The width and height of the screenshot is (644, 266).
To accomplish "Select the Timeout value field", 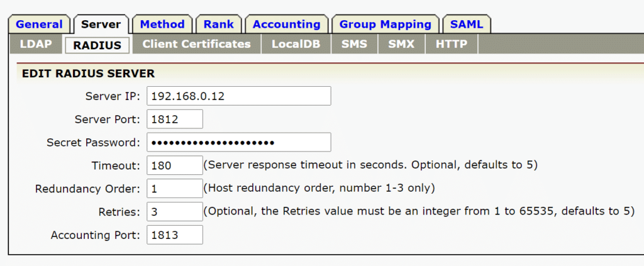I will click(x=174, y=165).
